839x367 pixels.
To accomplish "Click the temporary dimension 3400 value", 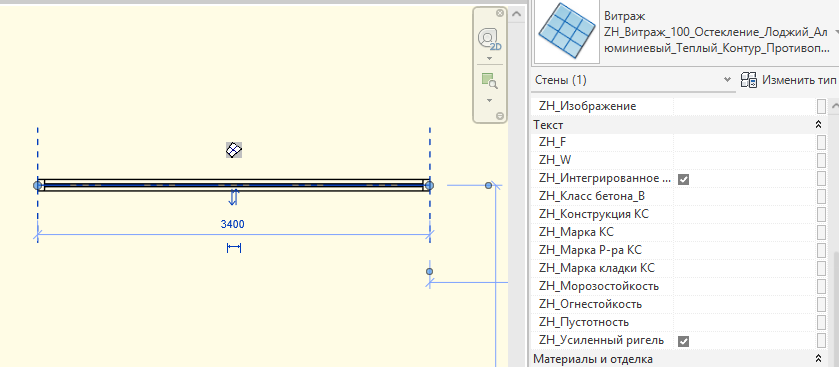I will [233, 224].
